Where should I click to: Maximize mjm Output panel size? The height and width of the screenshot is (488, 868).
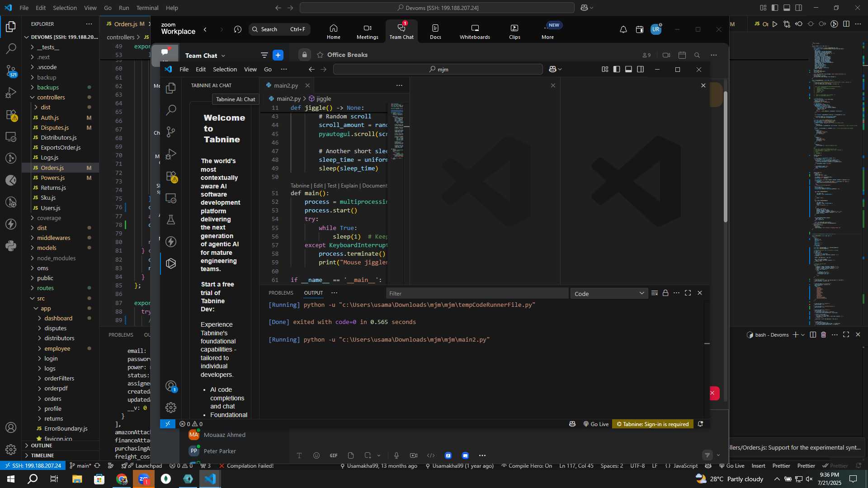point(688,293)
